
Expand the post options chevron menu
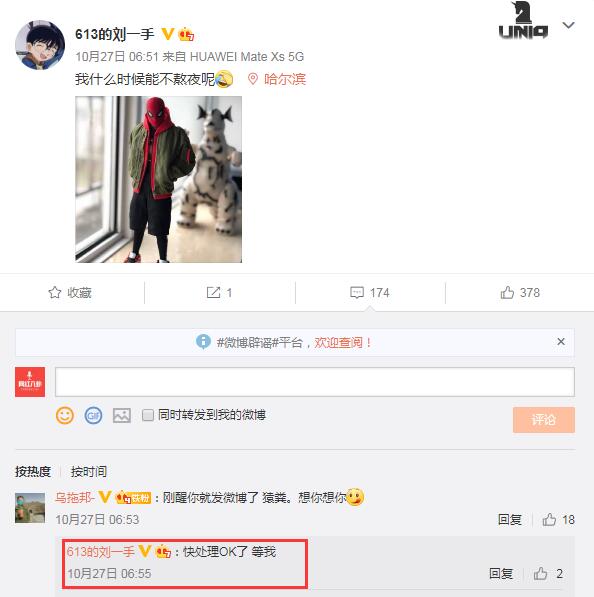pos(568,25)
